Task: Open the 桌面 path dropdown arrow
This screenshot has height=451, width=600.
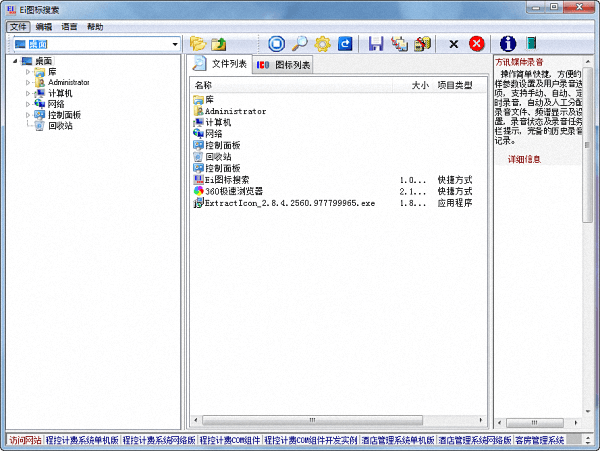Action: point(175,44)
